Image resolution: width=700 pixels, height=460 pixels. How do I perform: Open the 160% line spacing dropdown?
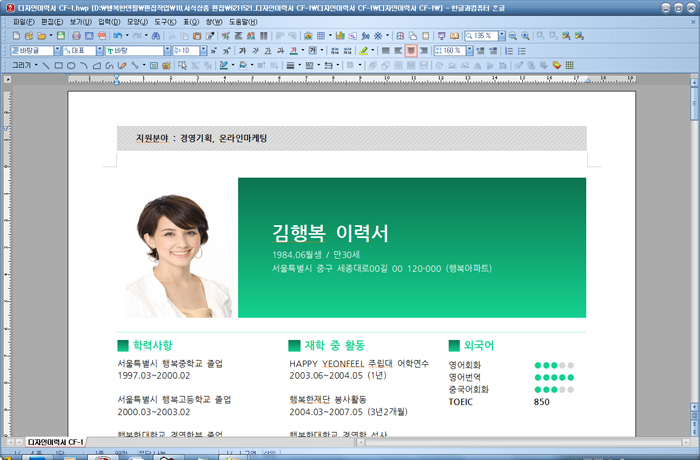pos(470,51)
